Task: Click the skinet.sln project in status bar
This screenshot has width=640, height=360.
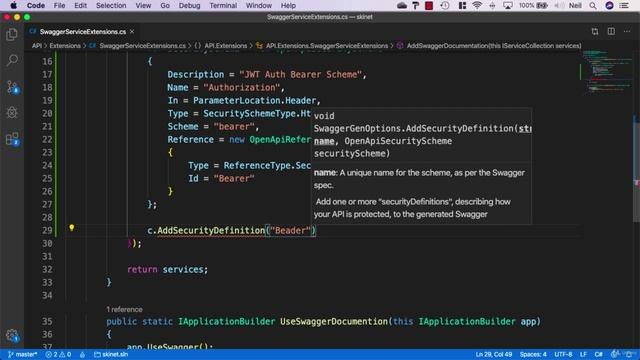Action: point(111,354)
